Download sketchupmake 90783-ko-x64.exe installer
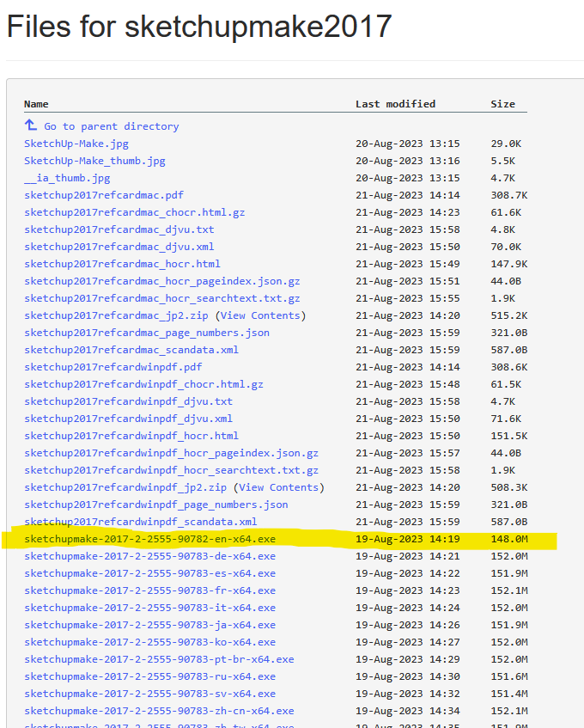The image size is (584, 728). tap(149, 642)
